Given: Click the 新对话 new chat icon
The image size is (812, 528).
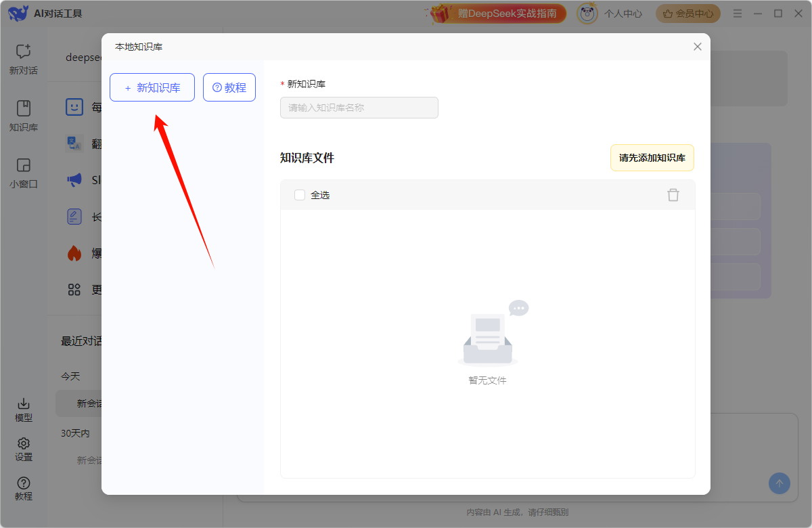Looking at the screenshot, I should (24, 52).
